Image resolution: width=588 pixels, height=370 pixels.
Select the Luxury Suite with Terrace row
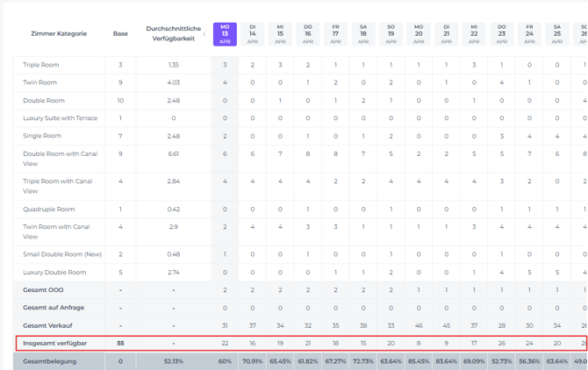(x=61, y=118)
